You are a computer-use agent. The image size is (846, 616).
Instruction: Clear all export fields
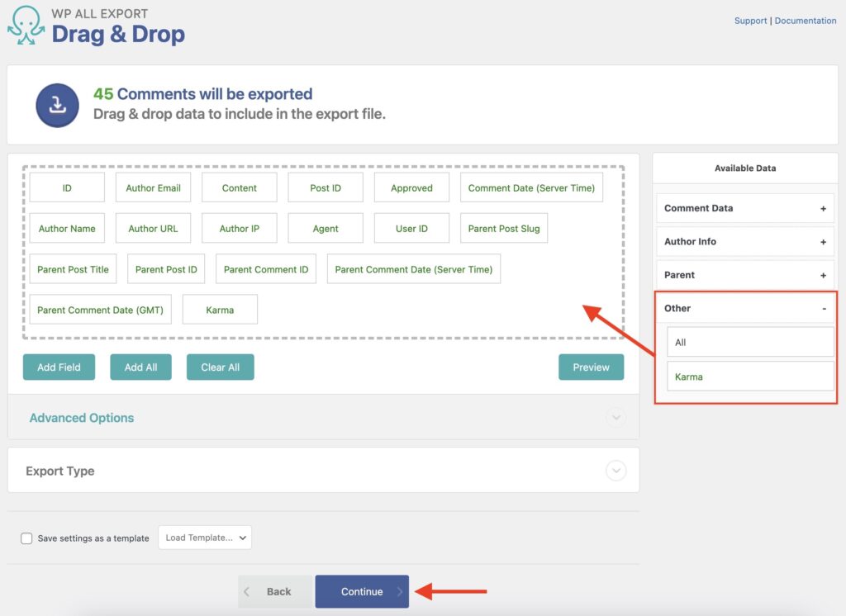coord(220,367)
